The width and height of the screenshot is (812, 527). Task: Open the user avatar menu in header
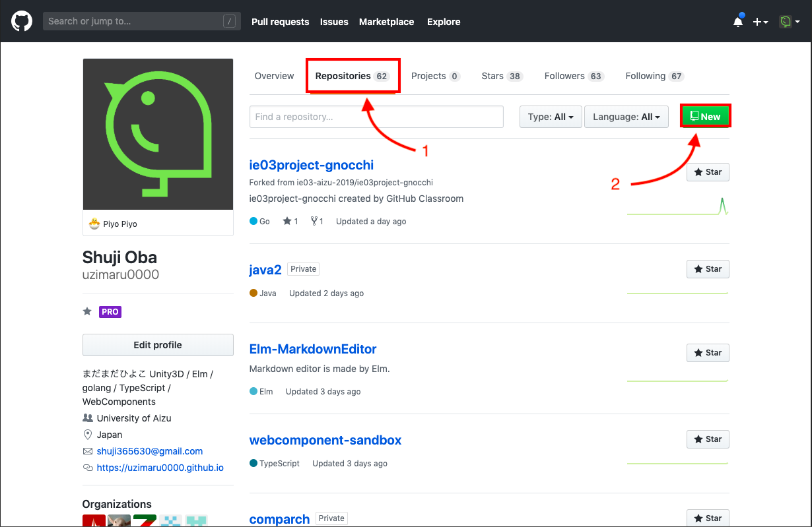789,22
